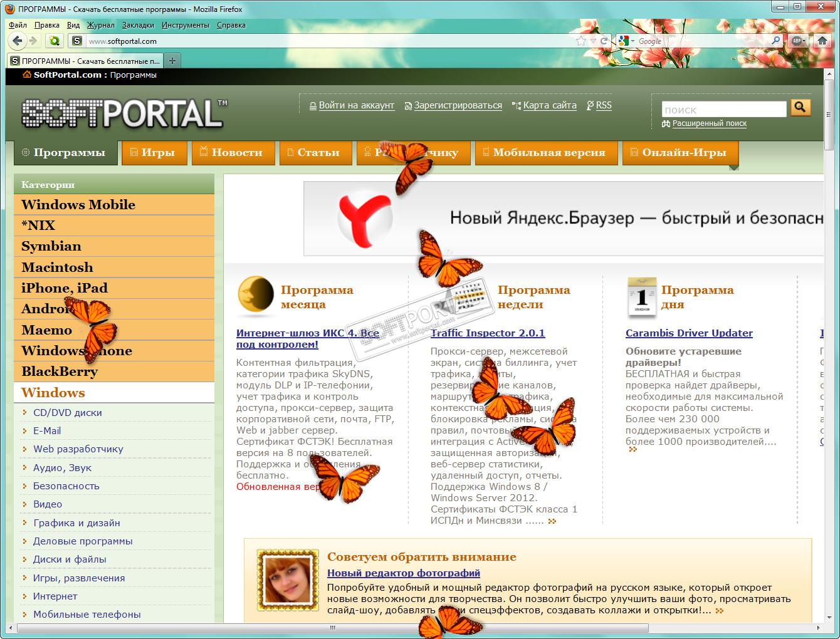Open the Закладки menu
The image size is (840, 639).
click(138, 25)
